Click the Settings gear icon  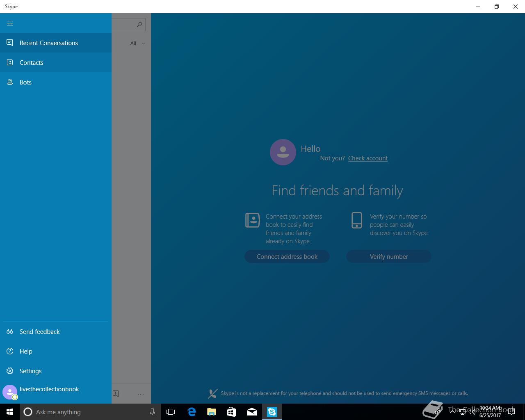(10, 371)
